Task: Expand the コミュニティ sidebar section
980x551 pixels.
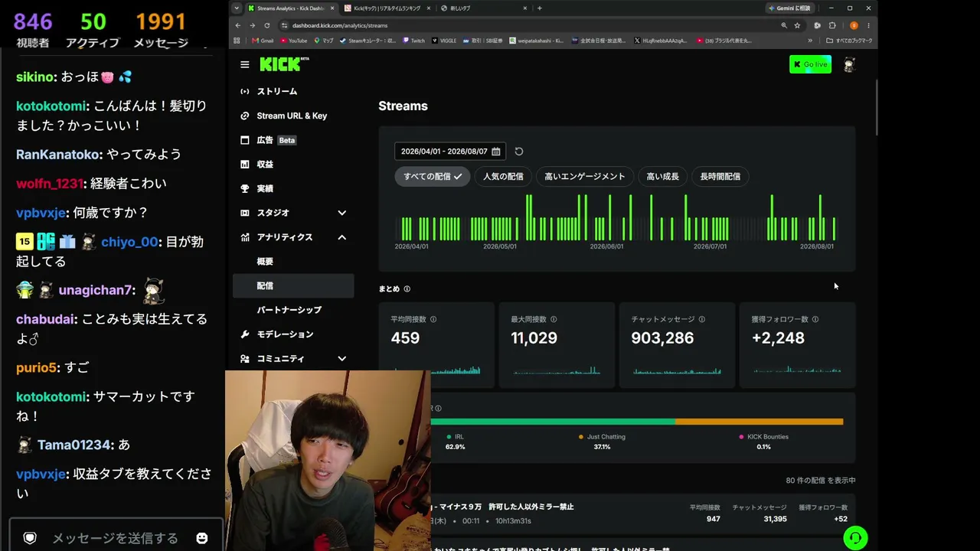Action: coord(342,359)
